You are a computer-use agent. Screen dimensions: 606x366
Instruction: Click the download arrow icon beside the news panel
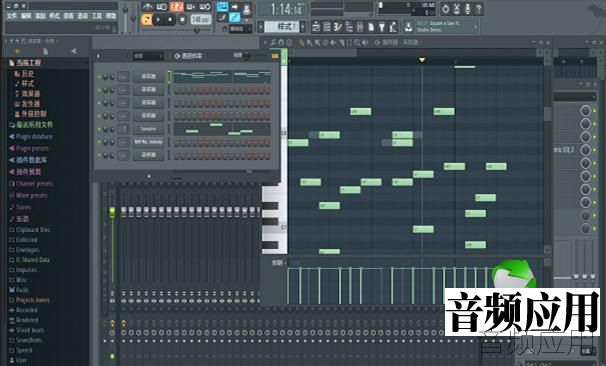pos(408,27)
